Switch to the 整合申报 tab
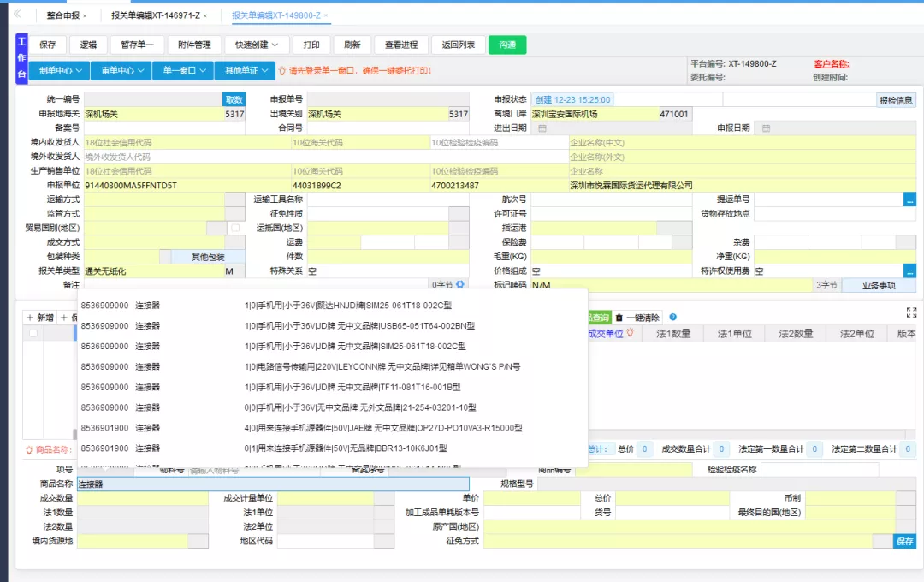924x582 pixels. pos(63,15)
